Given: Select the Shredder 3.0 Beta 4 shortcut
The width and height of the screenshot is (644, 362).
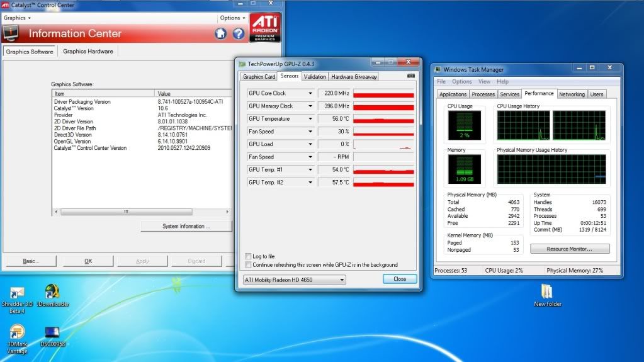Looking at the screenshot, I should [17, 293].
